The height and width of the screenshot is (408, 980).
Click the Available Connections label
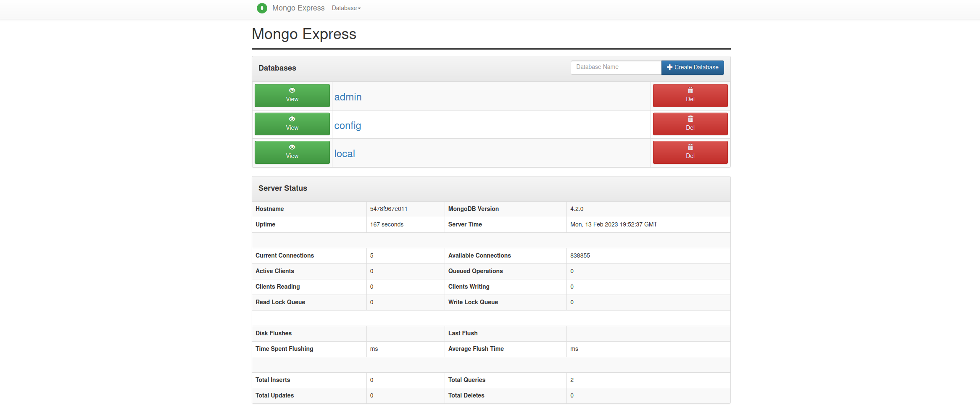(x=479, y=255)
